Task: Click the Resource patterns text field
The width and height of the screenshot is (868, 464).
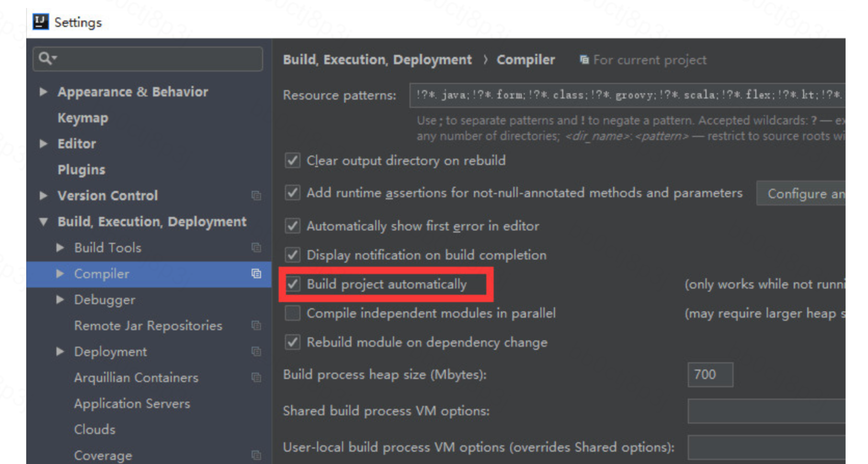Action: pos(627,95)
